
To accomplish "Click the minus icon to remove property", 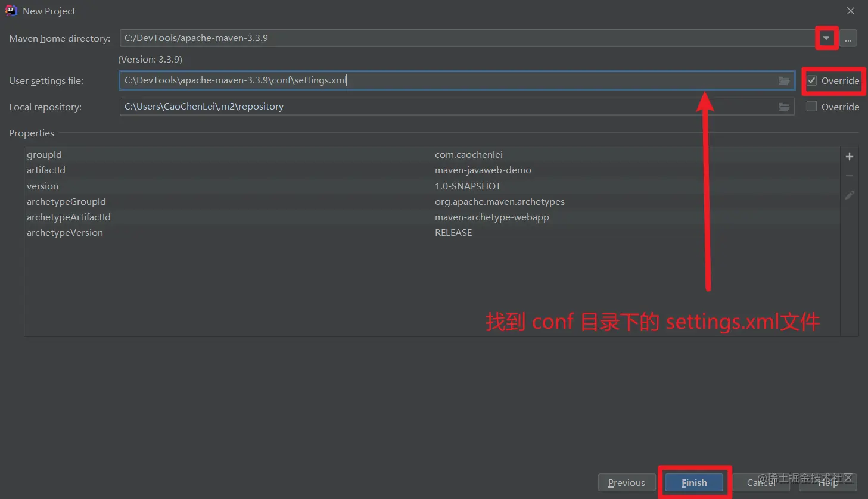I will (850, 176).
